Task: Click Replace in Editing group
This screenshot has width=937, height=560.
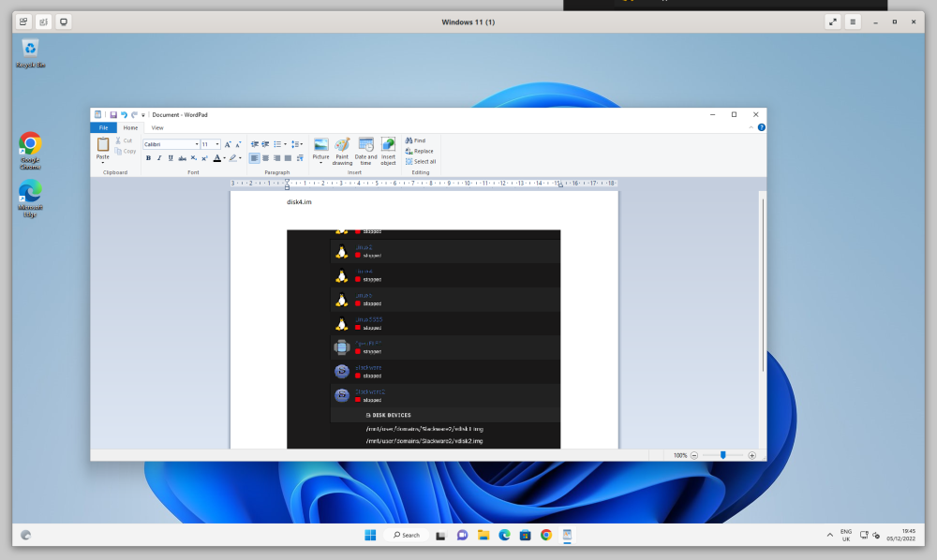Action: click(420, 151)
